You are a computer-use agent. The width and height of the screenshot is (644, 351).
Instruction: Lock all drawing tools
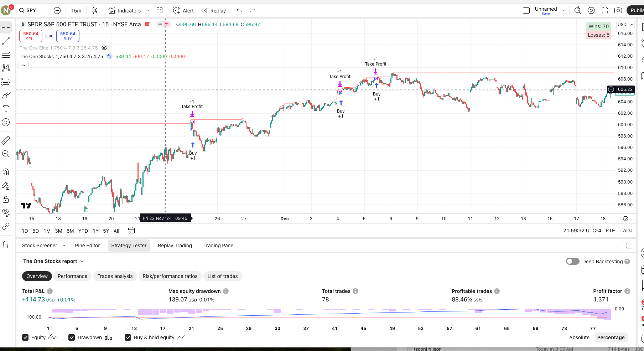point(6,199)
